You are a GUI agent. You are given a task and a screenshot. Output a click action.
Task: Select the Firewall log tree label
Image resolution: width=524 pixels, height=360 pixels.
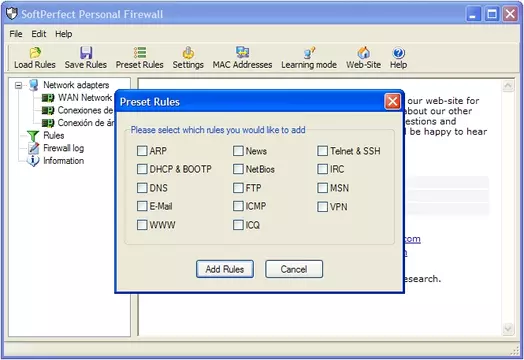coord(63,148)
